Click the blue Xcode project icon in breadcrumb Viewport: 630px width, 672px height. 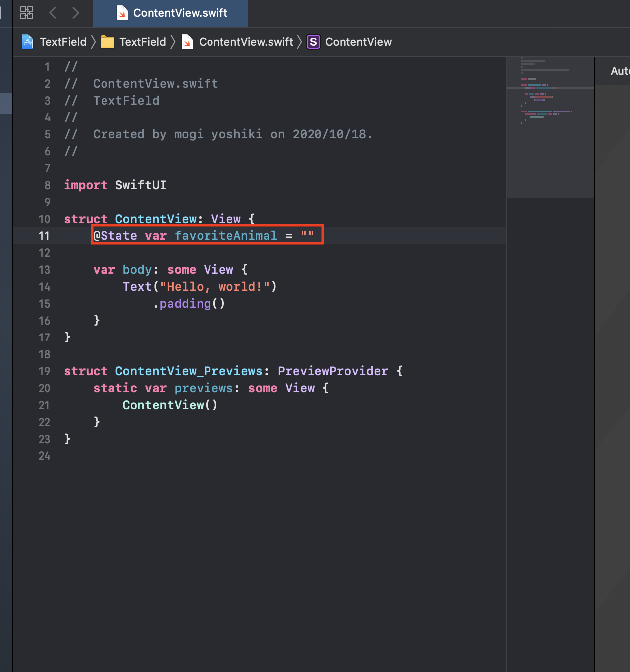pos(28,42)
